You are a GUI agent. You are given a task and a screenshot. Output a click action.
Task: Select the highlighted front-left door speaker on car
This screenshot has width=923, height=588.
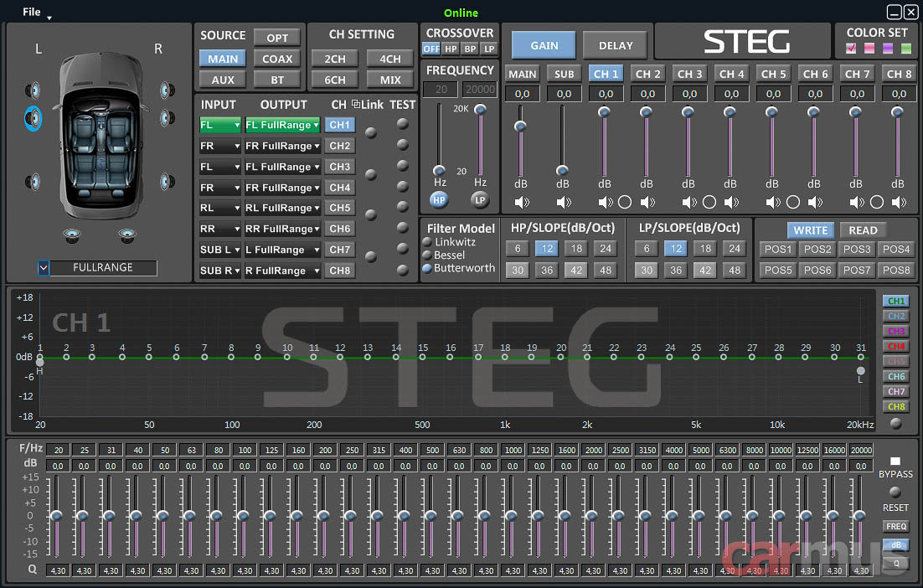(33, 118)
